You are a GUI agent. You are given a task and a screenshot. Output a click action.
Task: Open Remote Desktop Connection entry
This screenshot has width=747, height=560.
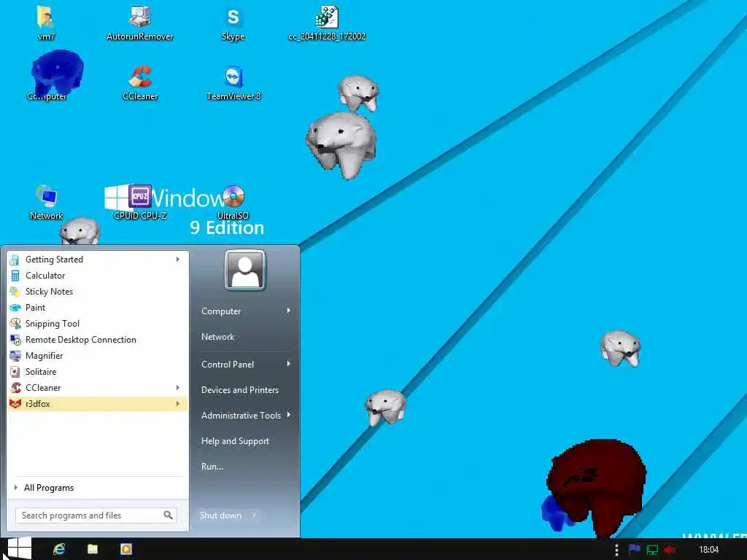[x=97, y=340]
